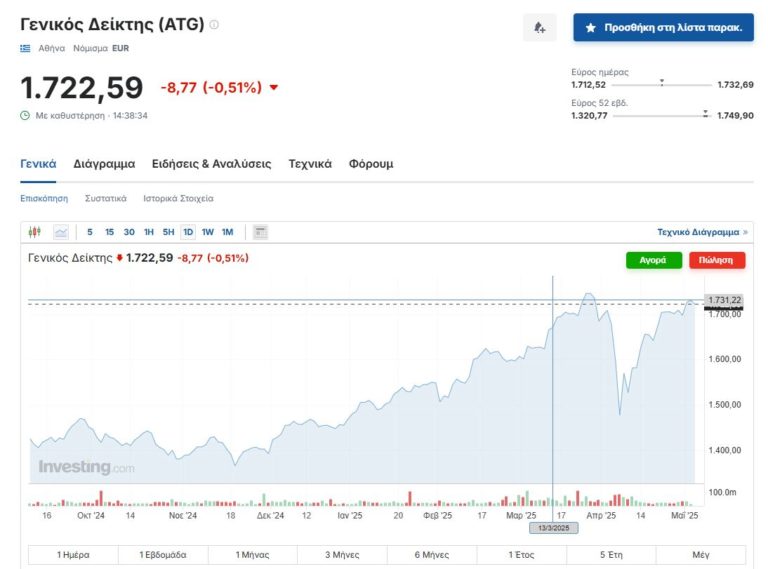Click the Greek flag icon next to Αθήνα
Screen dimensions: 768x569
(26, 48)
